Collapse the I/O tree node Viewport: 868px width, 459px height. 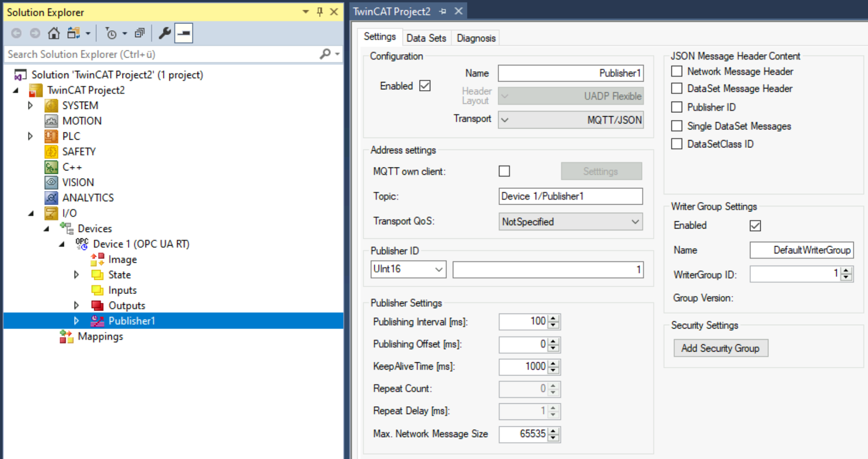tap(31, 213)
